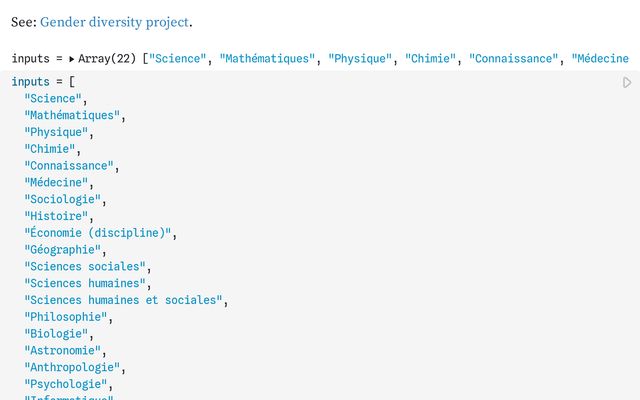This screenshot has height=400, width=640.
Task: Click the inputs variable name in output
Action: [31, 59]
